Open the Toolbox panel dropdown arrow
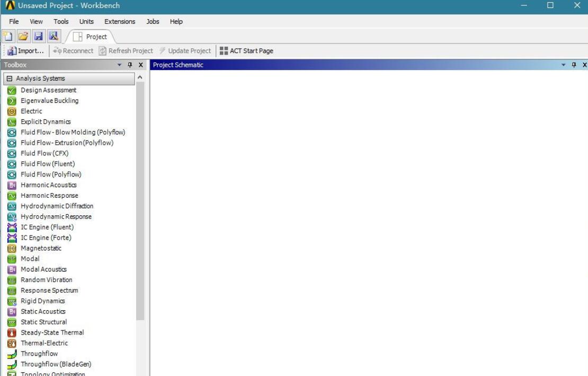Screen dimensions: 588x376 [119, 65]
